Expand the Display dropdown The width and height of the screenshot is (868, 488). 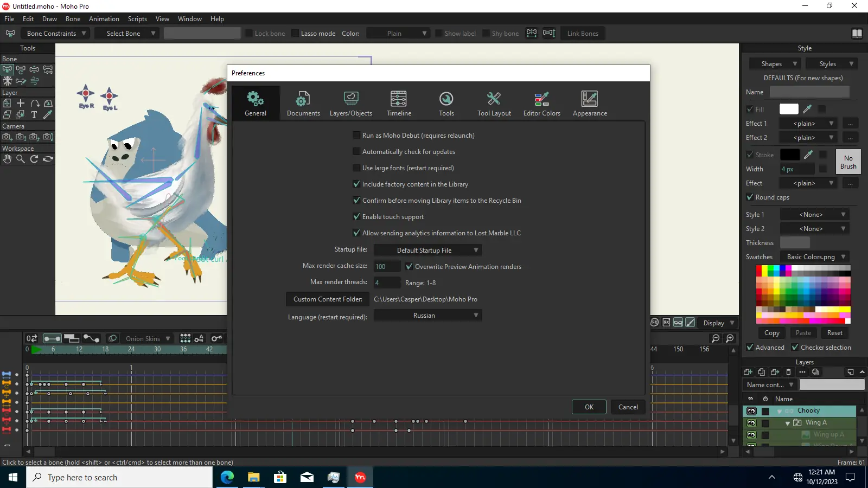[x=718, y=323]
